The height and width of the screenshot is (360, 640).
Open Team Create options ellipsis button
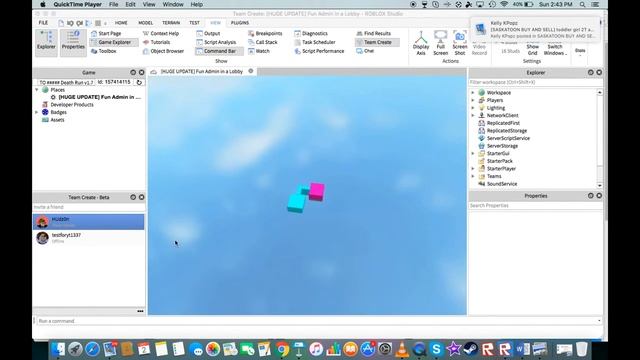pyautogui.click(x=140, y=311)
